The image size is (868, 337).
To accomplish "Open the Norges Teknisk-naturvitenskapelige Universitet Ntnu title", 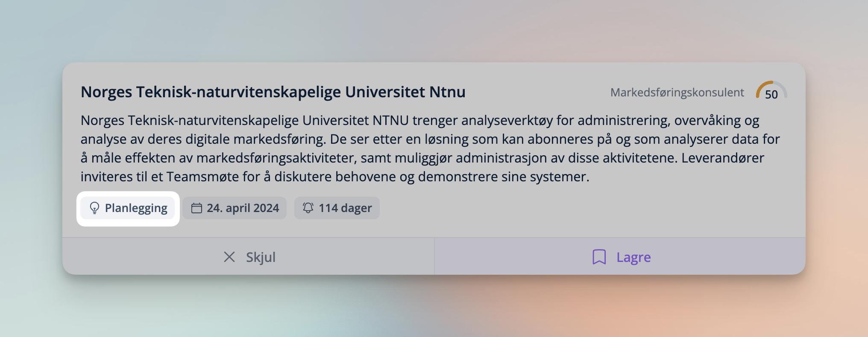I will coord(273,92).
